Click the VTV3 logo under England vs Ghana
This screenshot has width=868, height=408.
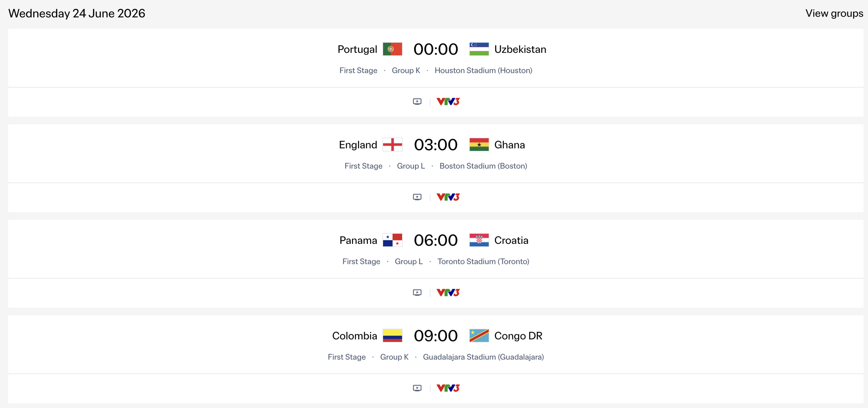click(448, 197)
